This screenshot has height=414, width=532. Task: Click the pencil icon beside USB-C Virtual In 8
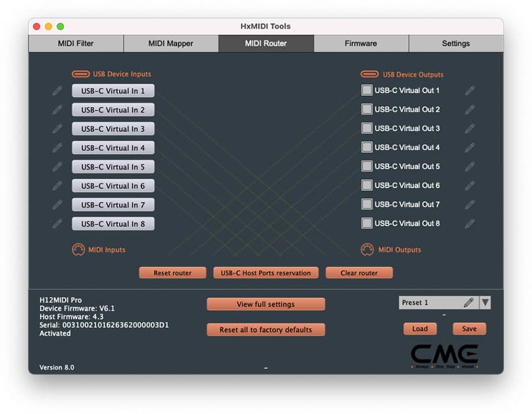pos(58,223)
